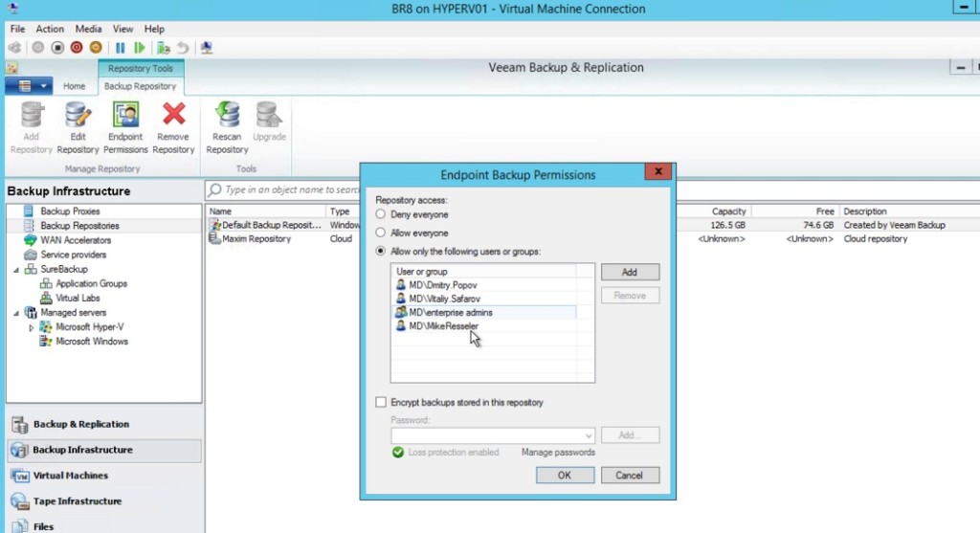The width and height of the screenshot is (980, 533).
Task: Click the Start power icon in VM toolbar
Action: click(38, 48)
